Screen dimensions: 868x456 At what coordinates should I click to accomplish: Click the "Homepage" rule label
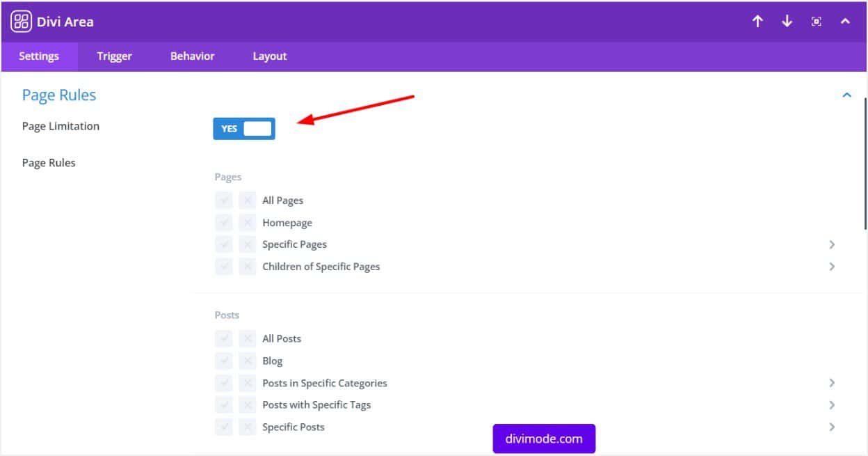pyautogui.click(x=287, y=223)
